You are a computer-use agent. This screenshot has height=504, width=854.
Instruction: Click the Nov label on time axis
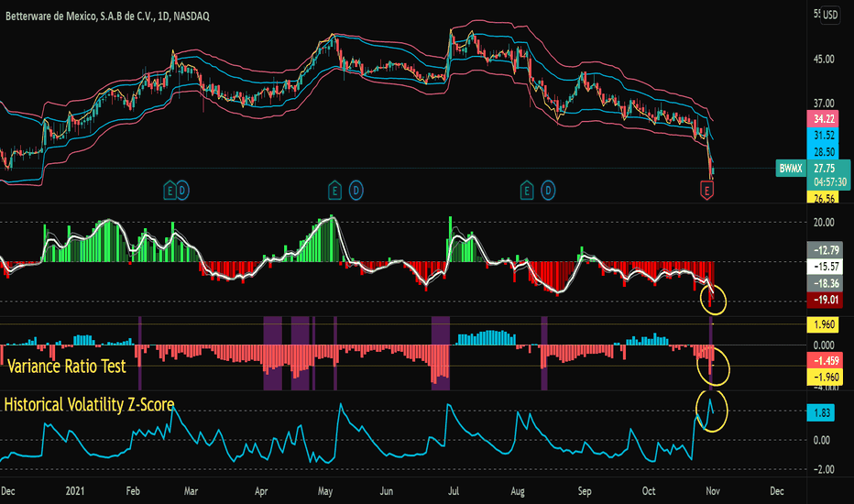(713, 491)
